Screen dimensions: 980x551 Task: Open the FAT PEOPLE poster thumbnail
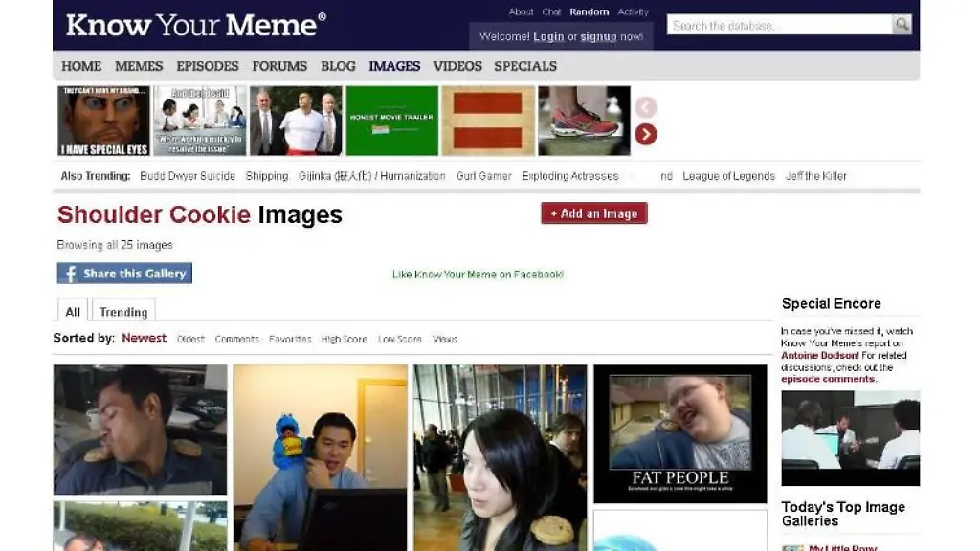tap(679, 433)
